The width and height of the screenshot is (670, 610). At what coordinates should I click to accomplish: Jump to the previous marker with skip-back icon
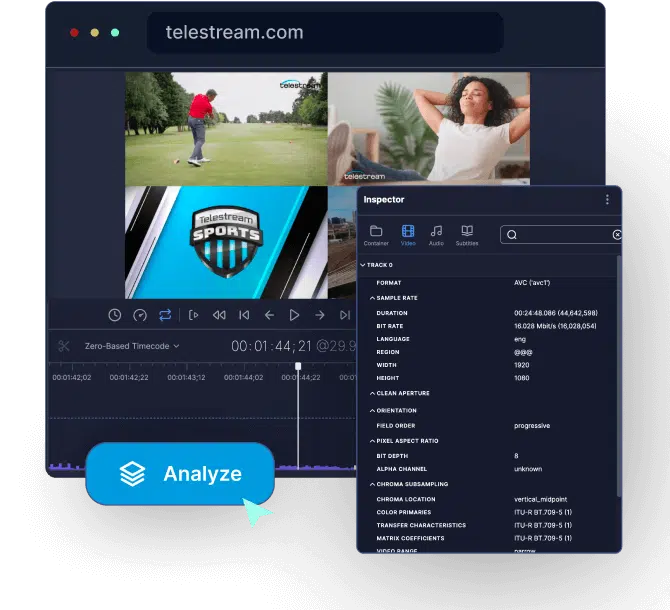pos(244,315)
